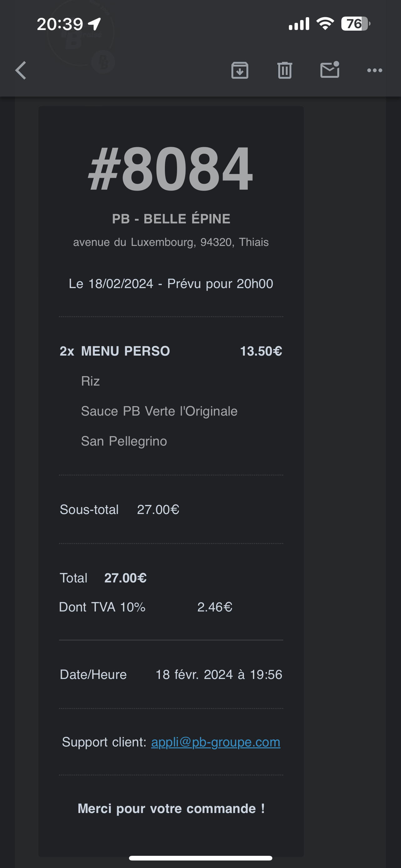Open the three-dot more options menu

[374, 70]
